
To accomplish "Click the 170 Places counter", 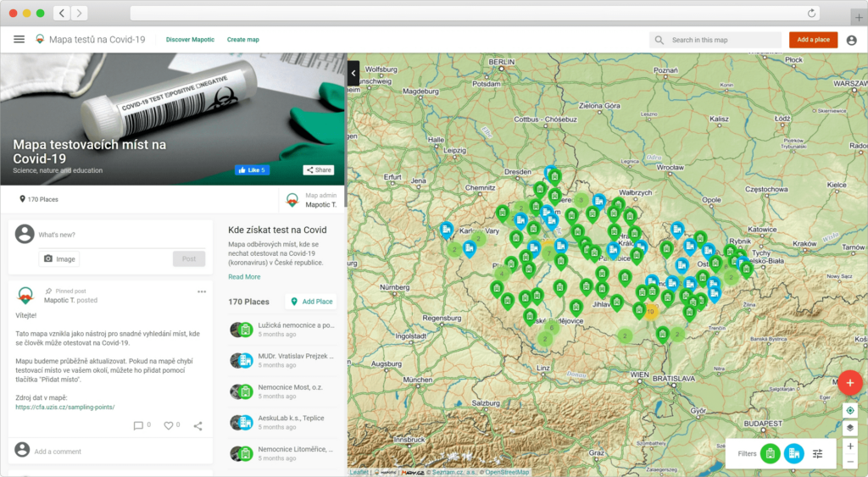I will (39, 199).
